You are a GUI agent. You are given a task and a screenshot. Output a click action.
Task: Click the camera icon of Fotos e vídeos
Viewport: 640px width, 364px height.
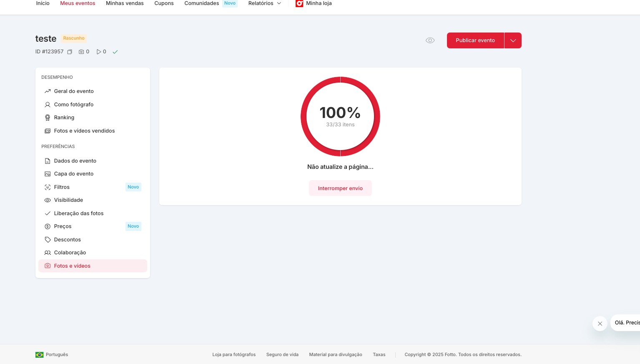(x=48, y=266)
